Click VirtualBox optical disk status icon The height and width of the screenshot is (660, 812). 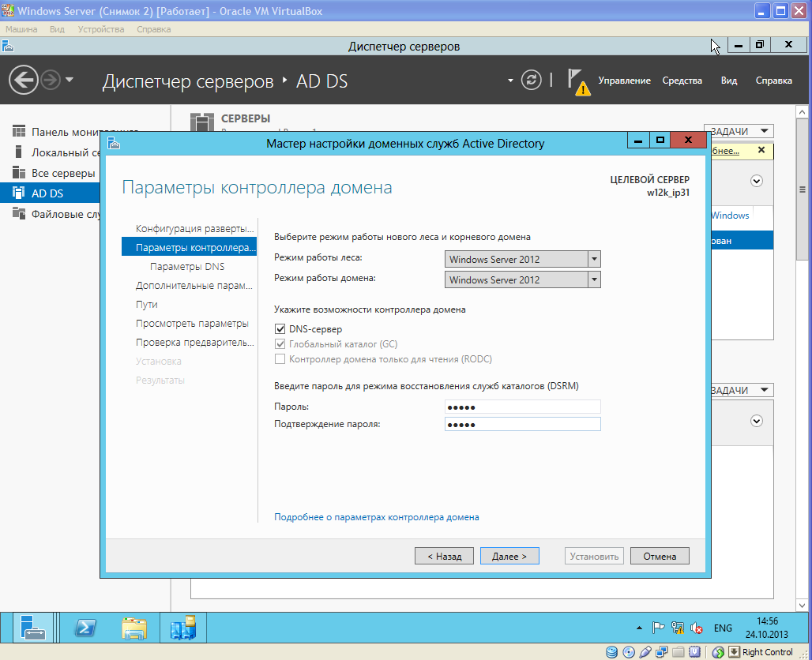point(629,652)
